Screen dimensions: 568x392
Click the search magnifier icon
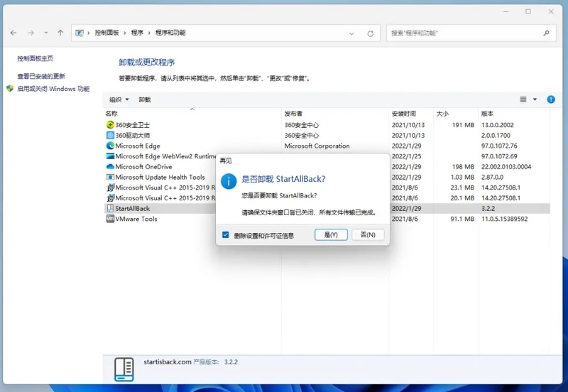click(x=546, y=33)
